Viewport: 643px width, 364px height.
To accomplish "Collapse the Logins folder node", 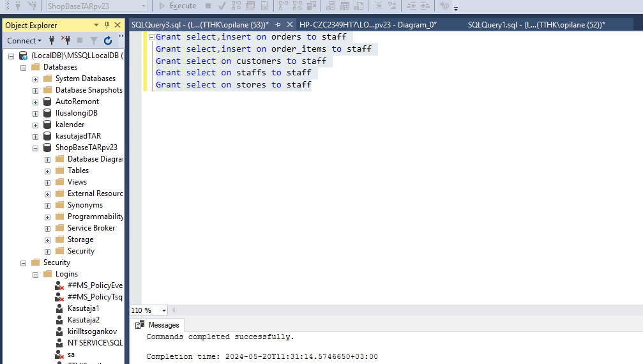I will 35,274.
